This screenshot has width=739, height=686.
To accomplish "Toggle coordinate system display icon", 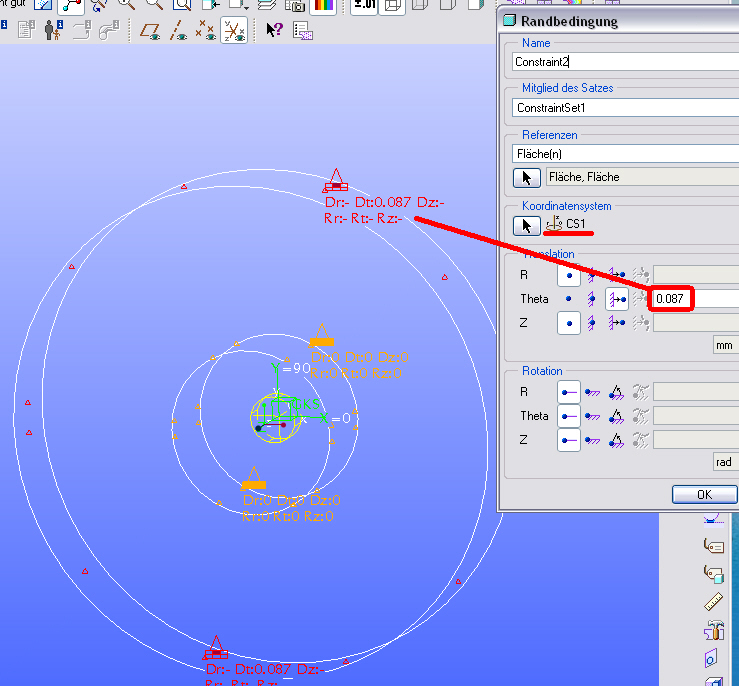I will click(x=234, y=31).
